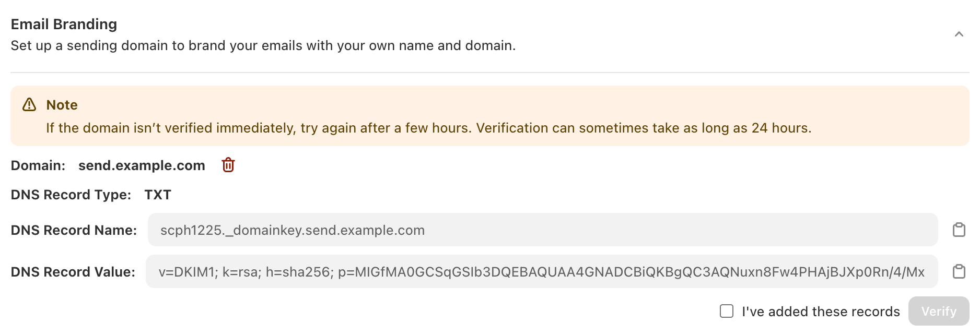
Task: Click the Note title in the banner
Action: [62, 105]
